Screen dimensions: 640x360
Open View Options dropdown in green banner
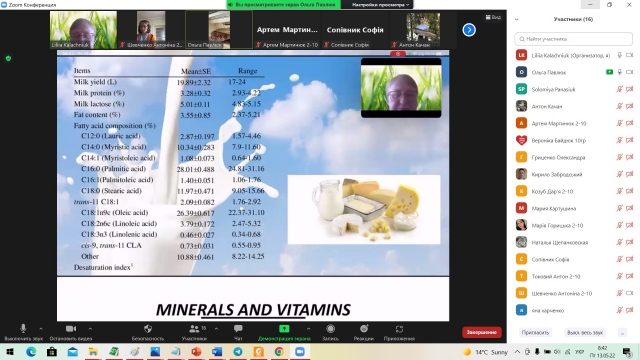pos(380,4)
